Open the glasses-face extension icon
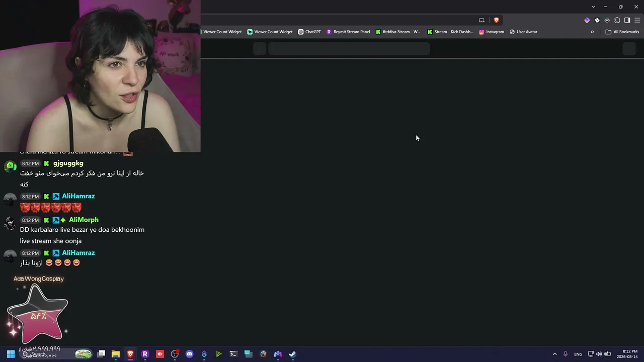644x362 pixels. [x=607, y=20]
